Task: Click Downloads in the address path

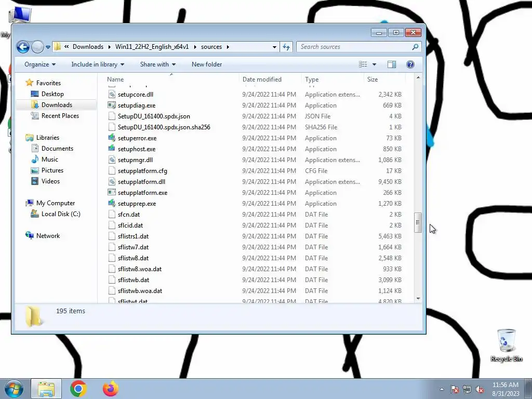Action: (88, 47)
